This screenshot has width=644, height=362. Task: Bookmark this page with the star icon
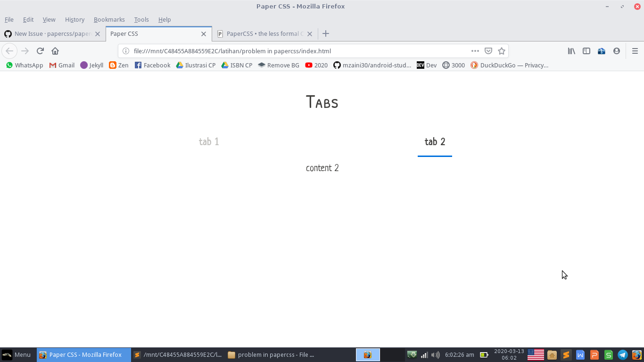point(502,51)
